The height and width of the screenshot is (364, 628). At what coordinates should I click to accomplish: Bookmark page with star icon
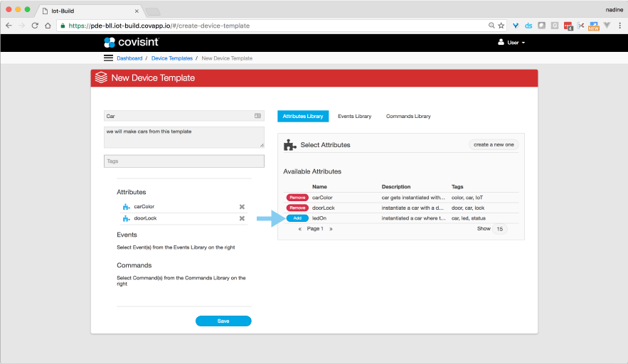[x=501, y=25]
